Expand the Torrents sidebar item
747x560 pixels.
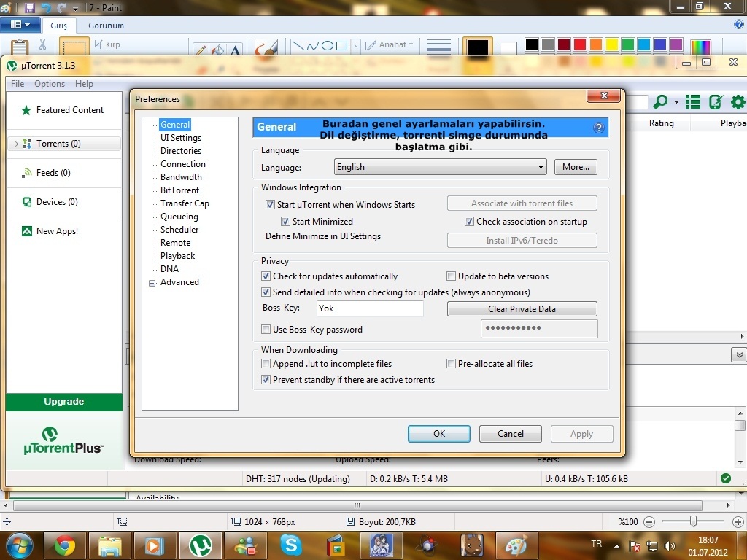click(x=16, y=144)
